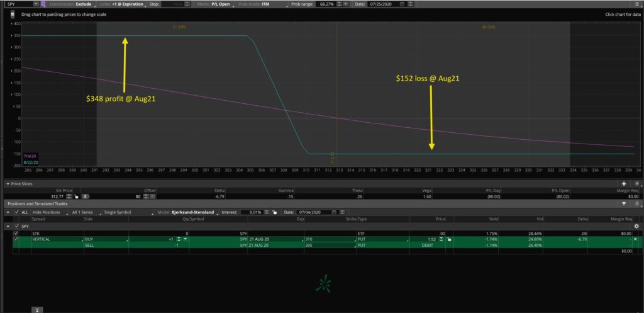Click the lock icon next to stock price

pos(75,196)
